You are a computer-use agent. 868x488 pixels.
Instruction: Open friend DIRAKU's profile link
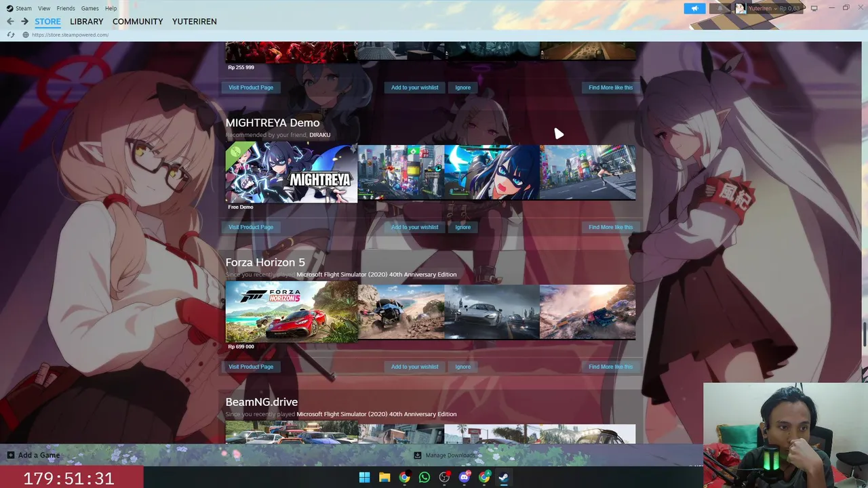320,135
